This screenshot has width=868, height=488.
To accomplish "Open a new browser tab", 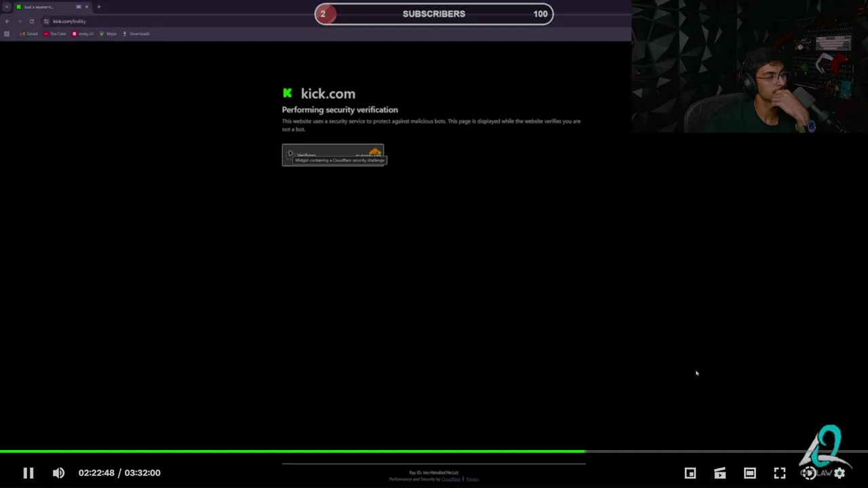I will [x=98, y=7].
